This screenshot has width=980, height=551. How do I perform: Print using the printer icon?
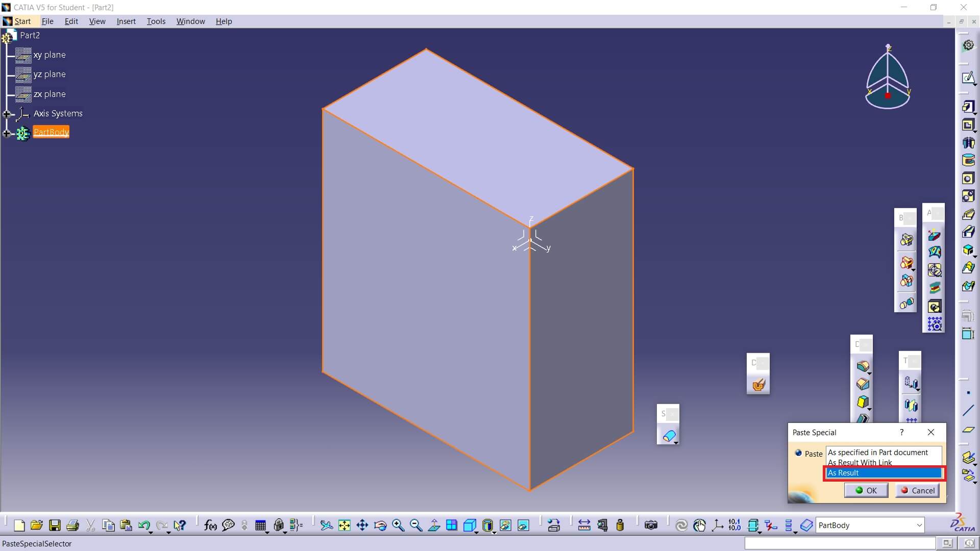pos(72,525)
